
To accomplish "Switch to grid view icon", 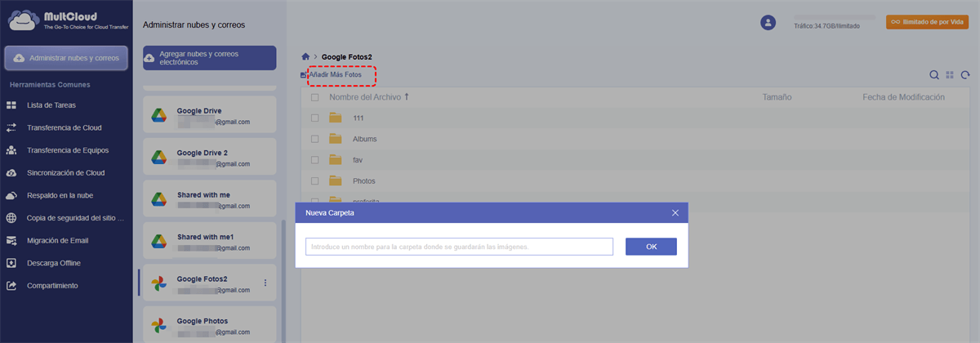I will (x=950, y=75).
